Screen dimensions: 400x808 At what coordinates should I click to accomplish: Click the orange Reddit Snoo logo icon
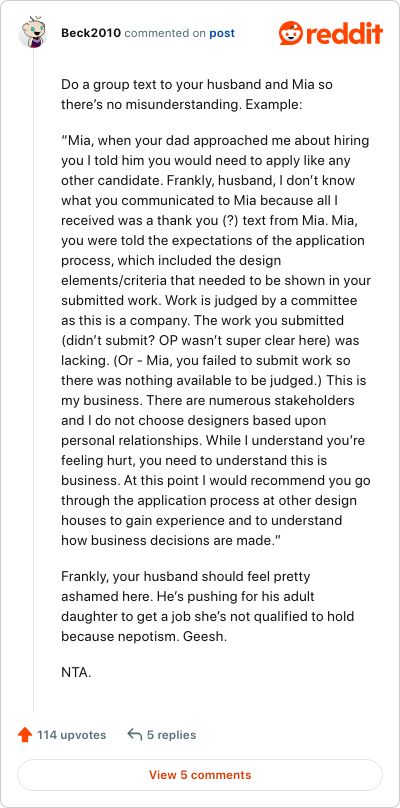[292, 33]
